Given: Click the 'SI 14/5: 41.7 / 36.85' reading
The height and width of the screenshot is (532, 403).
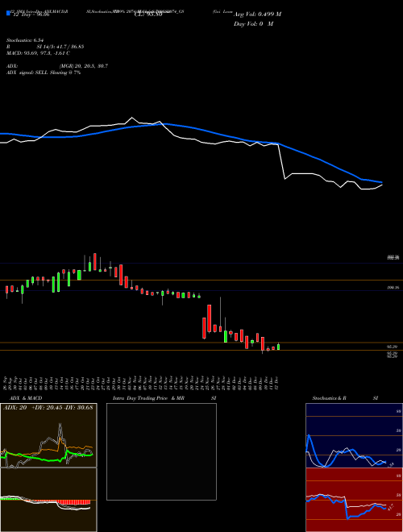Looking at the screenshot, I should (60, 47).
